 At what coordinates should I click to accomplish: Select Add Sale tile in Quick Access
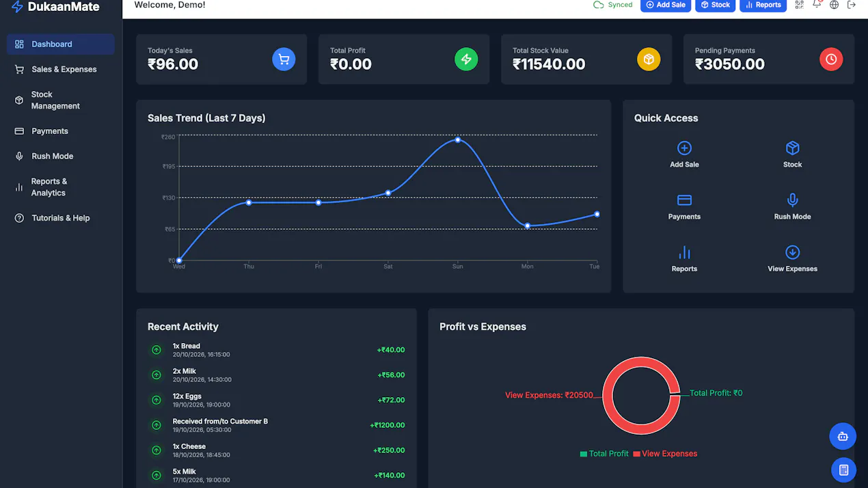tap(684, 154)
